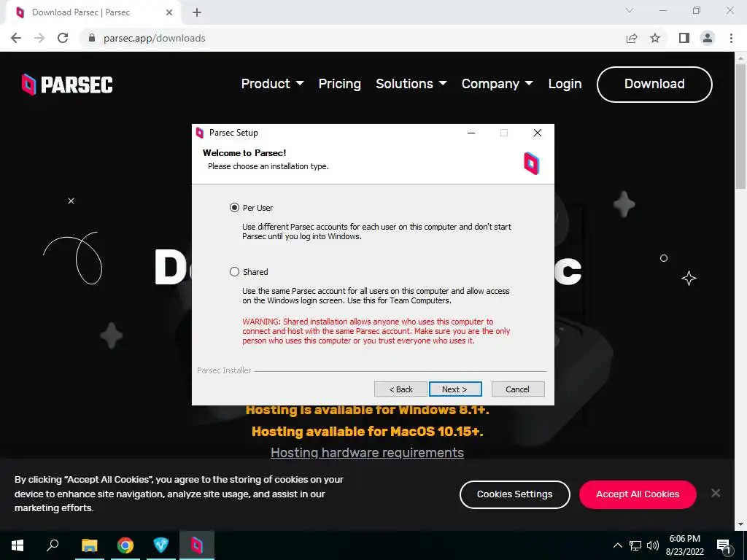Open File Explorer from taskbar
The image size is (747, 560).
coord(90,545)
